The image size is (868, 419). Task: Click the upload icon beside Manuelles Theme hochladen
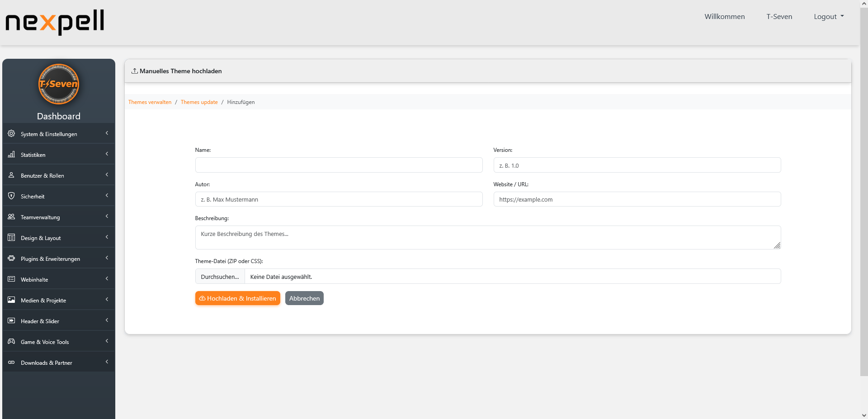coord(134,71)
